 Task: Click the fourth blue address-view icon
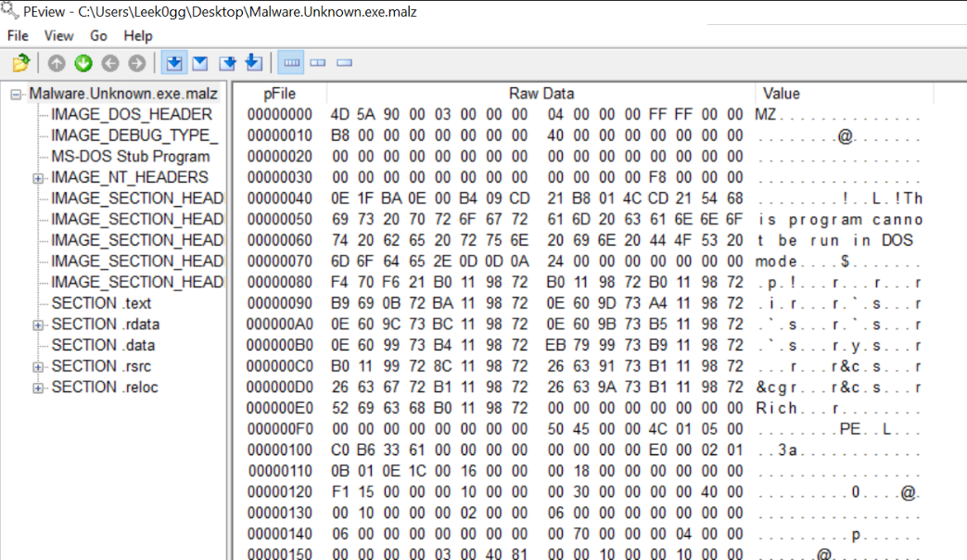click(x=253, y=63)
